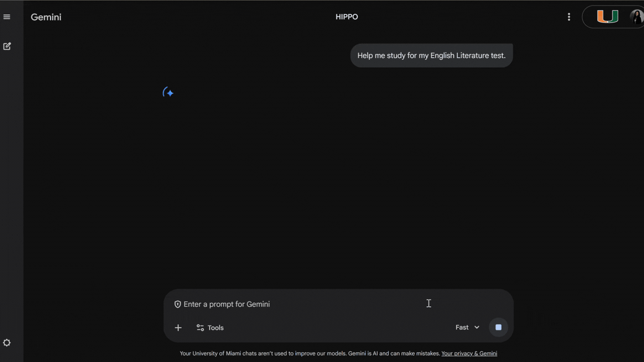Click the shield privacy icon in prompt box
The image size is (644, 362).
178,304
